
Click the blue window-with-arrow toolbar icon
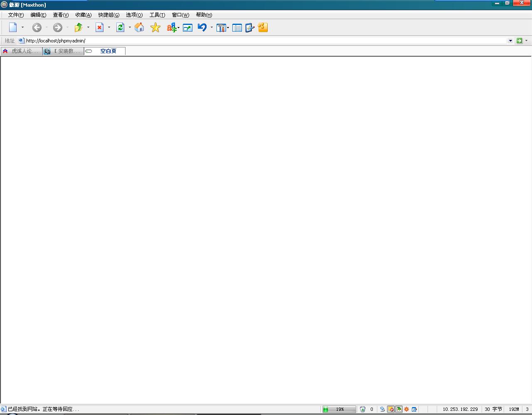click(x=187, y=28)
